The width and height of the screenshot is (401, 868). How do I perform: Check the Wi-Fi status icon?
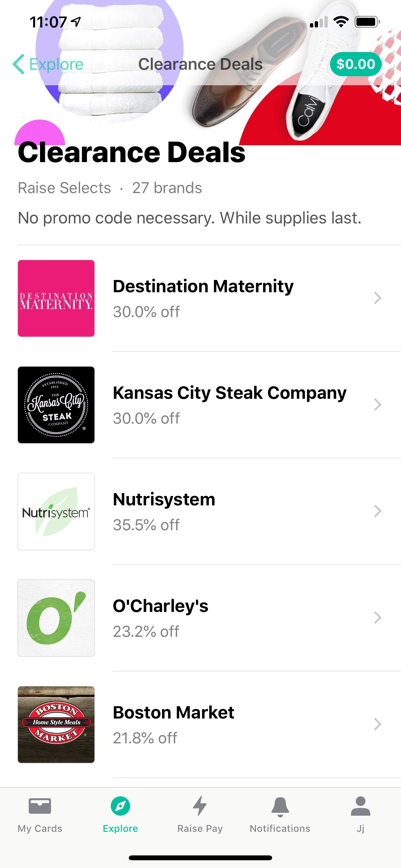point(341,22)
